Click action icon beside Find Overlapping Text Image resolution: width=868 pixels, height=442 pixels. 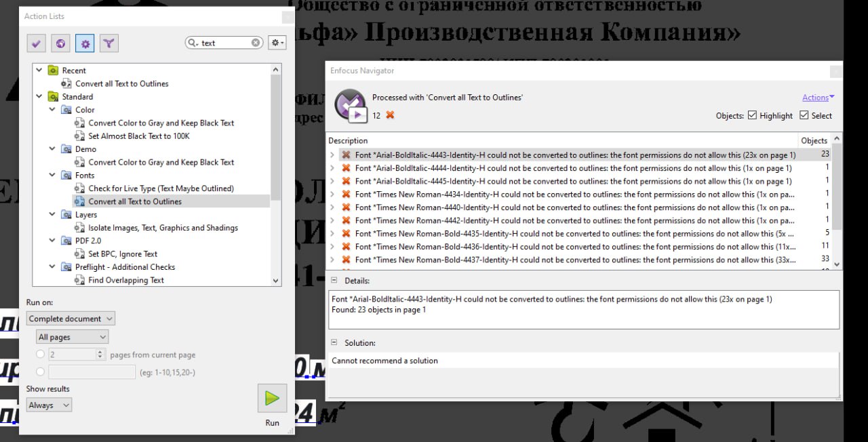(x=79, y=280)
